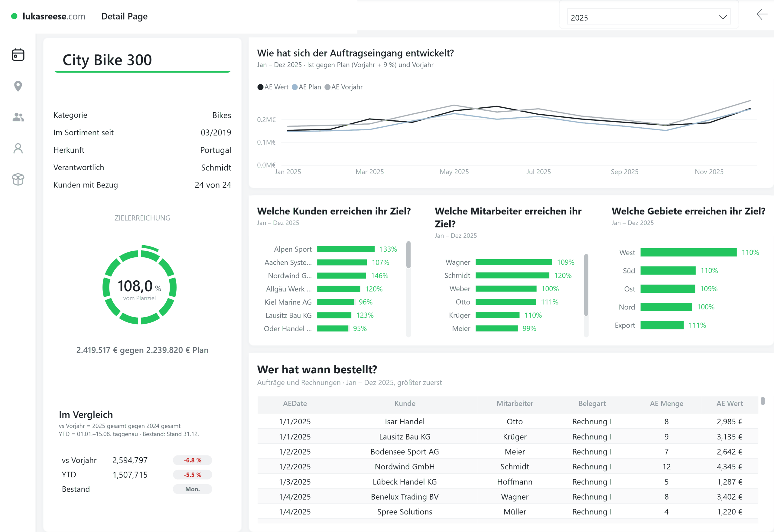The image size is (774, 532).
Task: Select the Isar Handel table row
Action: (508, 421)
